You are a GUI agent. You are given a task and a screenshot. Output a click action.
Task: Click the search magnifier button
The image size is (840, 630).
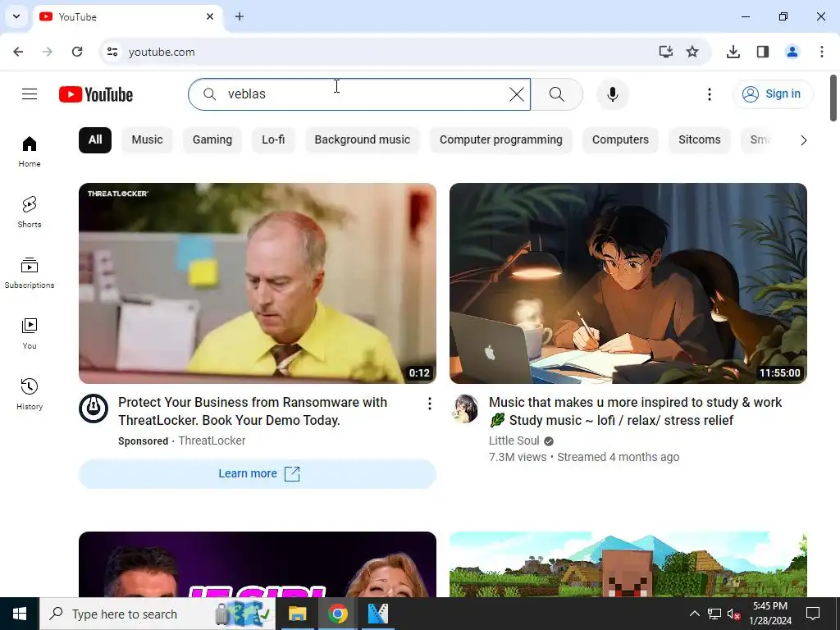(x=557, y=94)
